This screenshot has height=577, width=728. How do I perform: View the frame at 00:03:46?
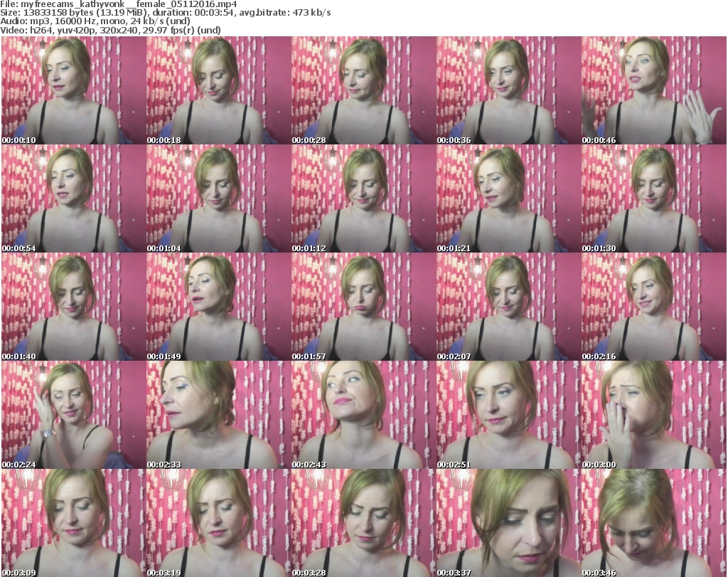(x=654, y=523)
